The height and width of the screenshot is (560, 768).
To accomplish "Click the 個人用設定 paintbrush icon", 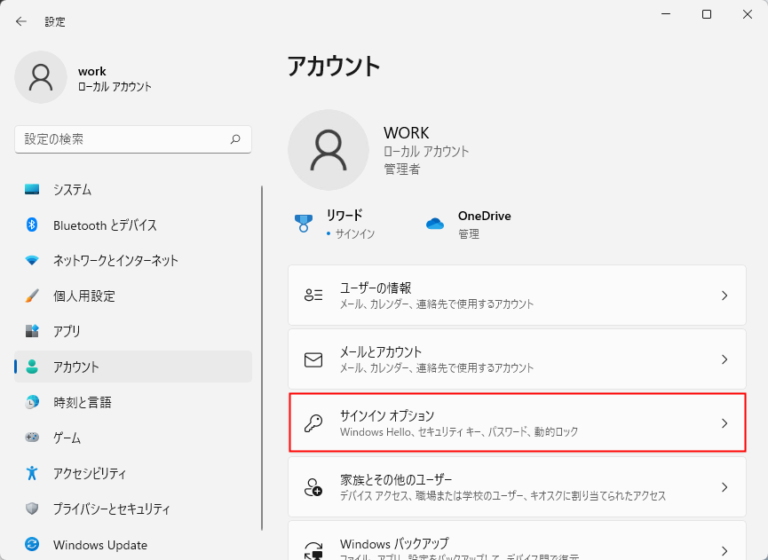I will coord(32,296).
